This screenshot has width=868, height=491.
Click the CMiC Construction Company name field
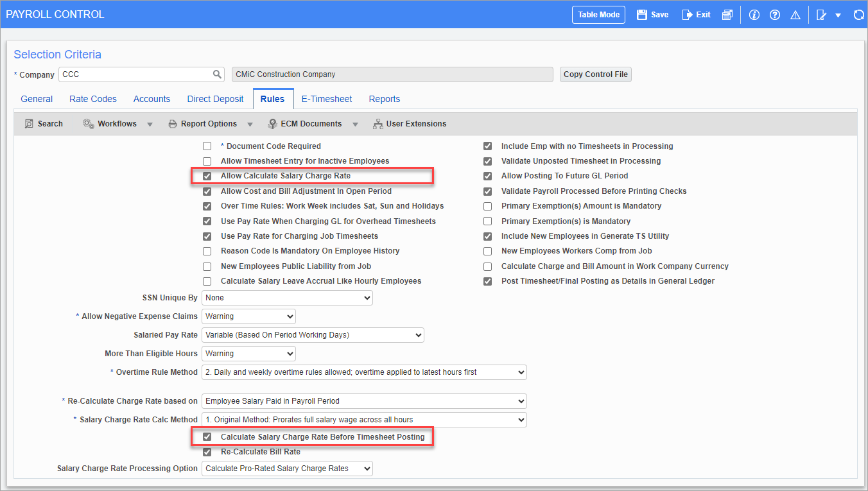(x=392, y=74)
